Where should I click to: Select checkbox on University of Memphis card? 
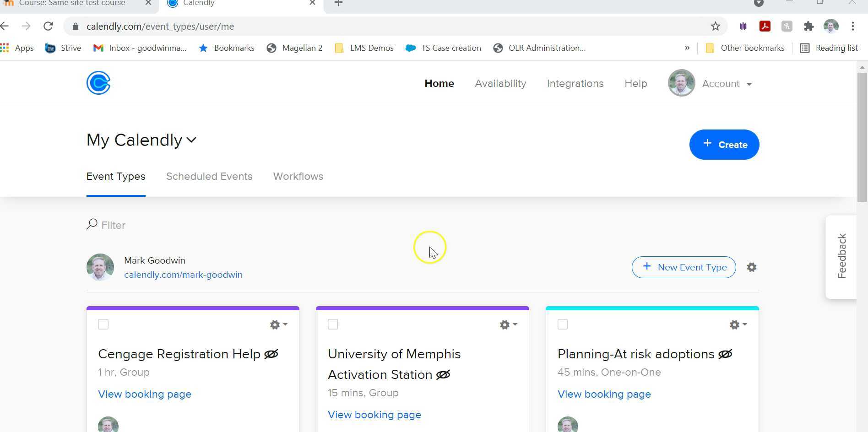click(x=333, y=324)
